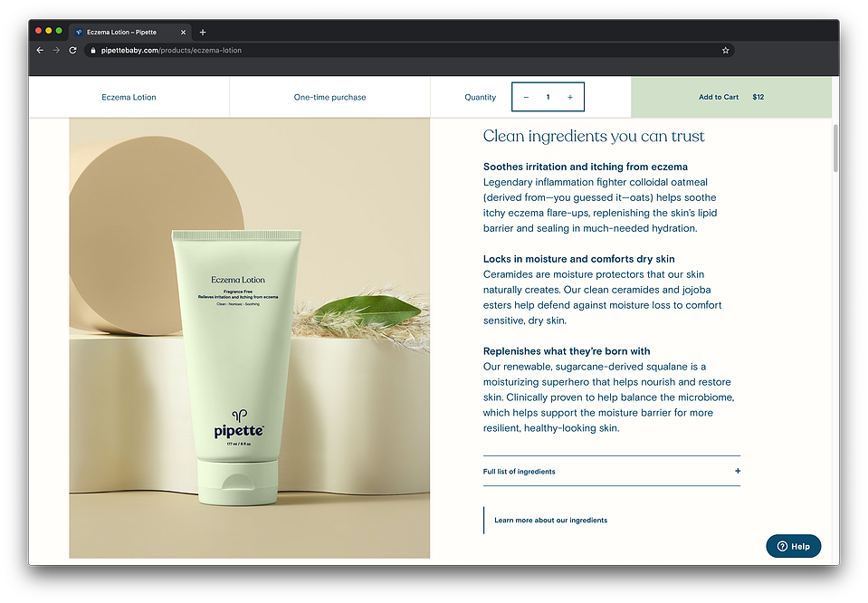868x603 pixels.
Task: Increase quantity with the plus button
Action: click(569, 97)
